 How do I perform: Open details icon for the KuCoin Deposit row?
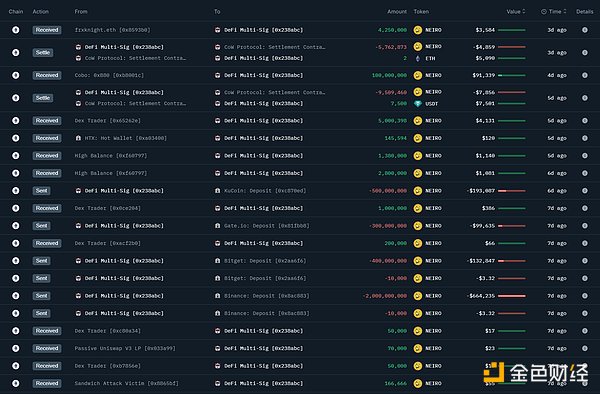coord(585,190)
